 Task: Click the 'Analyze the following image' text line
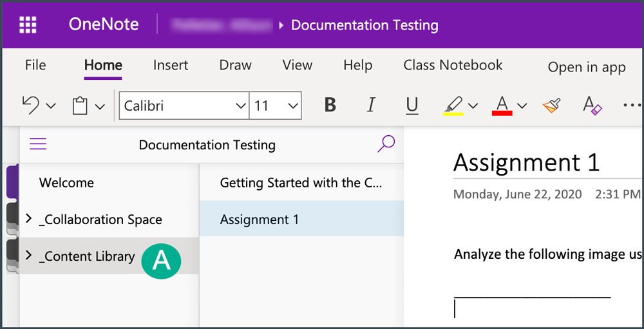tap(548, 255)
